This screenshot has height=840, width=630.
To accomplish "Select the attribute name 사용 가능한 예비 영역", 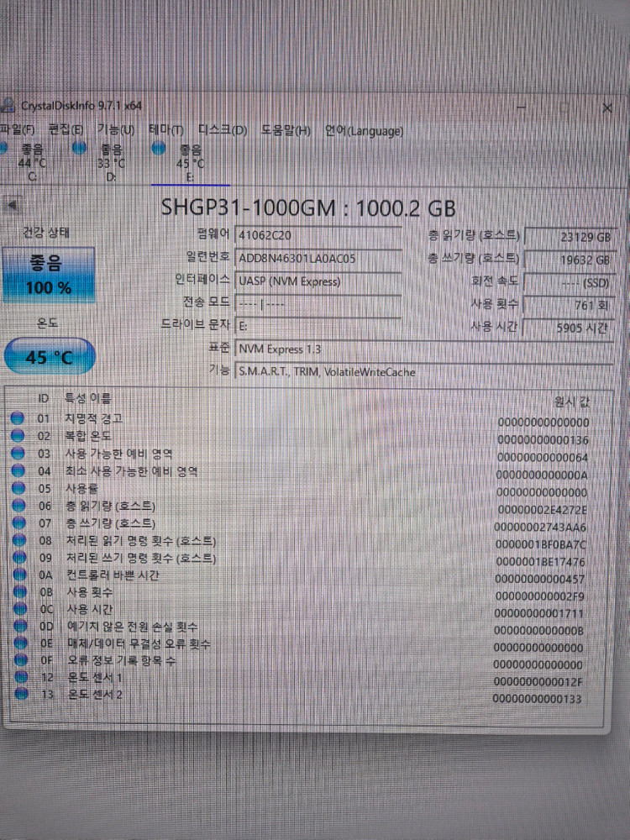I will pos(119,454).
